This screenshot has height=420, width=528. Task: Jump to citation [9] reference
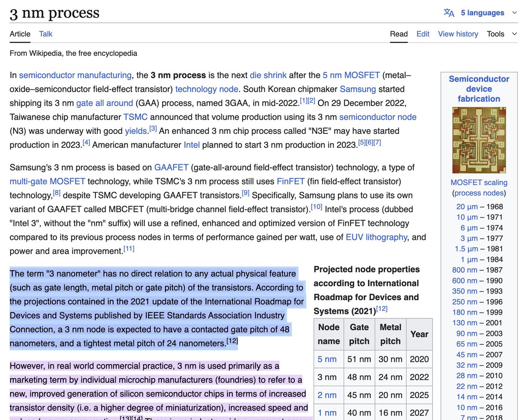tap(246, 193)
